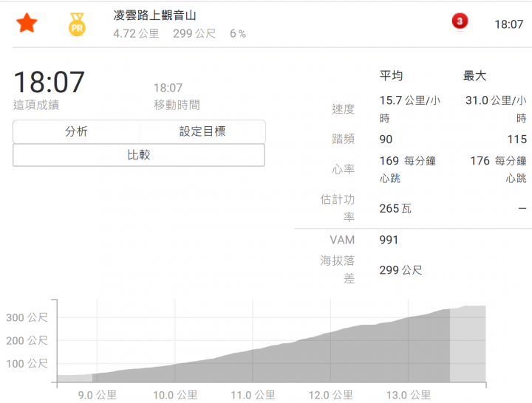Select segment elevation 299 公尺 in header
The image size is (532, 403).
click(194, 33)
